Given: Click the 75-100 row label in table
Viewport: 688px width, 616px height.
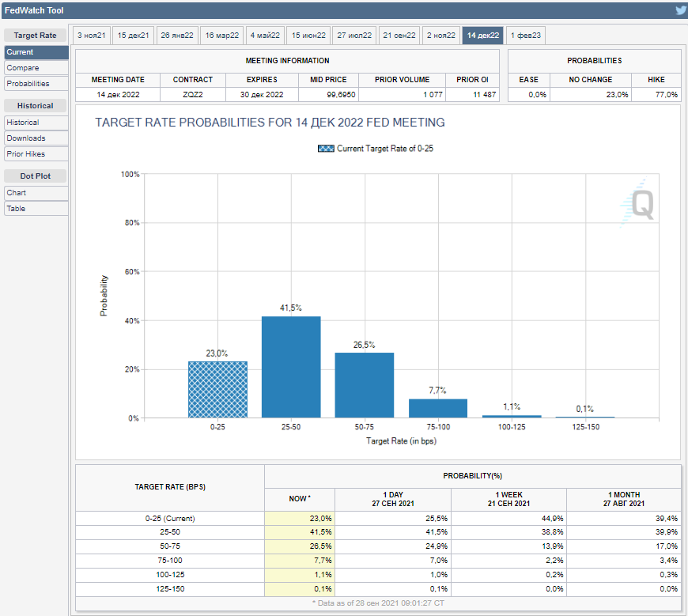Looking at the screenshot, I should [170, 561].
